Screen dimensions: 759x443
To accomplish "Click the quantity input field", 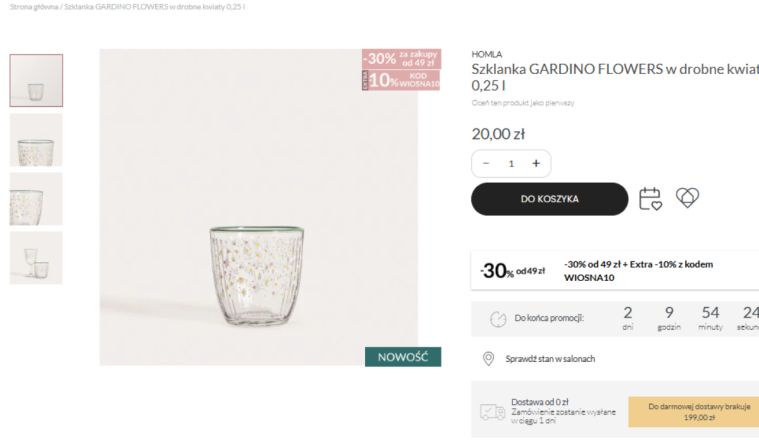I will coord(511,163).
